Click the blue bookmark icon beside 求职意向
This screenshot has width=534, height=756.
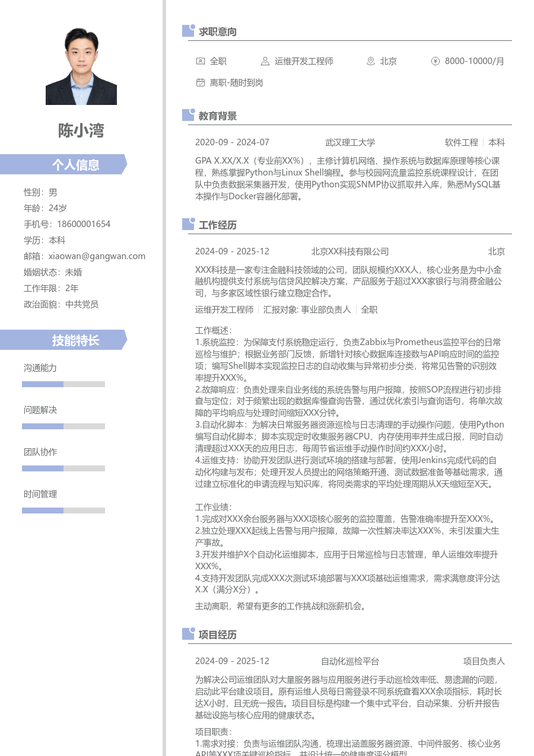click(x=187, y=31)
